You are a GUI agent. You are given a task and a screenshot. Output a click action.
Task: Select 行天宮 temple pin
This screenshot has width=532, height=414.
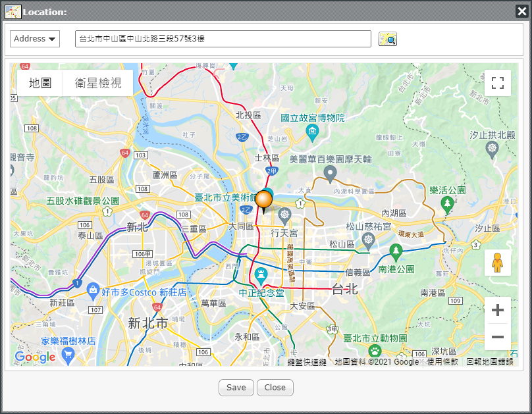[x=284, y=217]
